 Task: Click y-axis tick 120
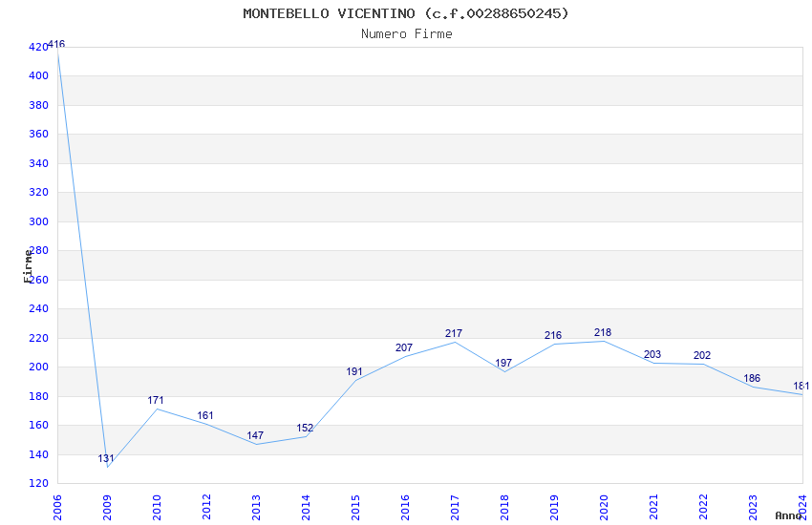(x=38, y=484)
